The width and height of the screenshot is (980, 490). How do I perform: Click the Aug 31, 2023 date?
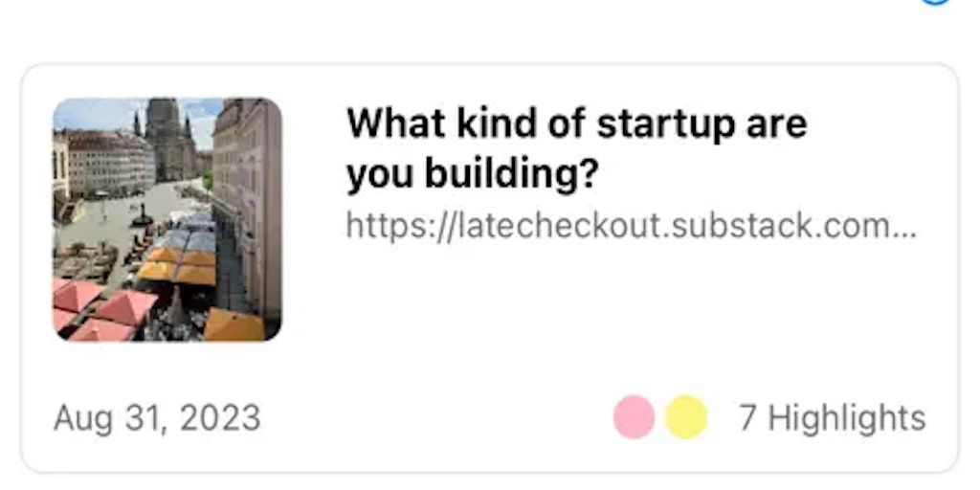click(x=157, y=418)
